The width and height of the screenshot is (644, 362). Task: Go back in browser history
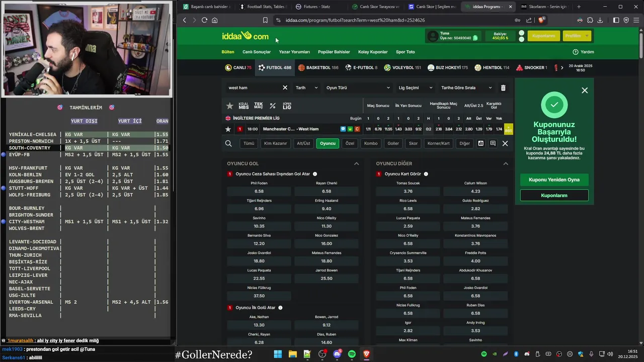click(x=185, y=20)
